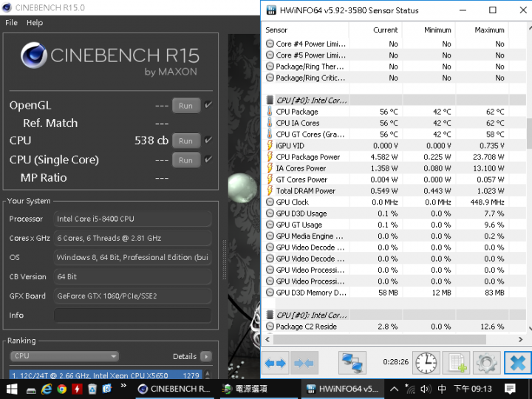Switch to CINEBENCH taskbar window

[x=174, y=389]
